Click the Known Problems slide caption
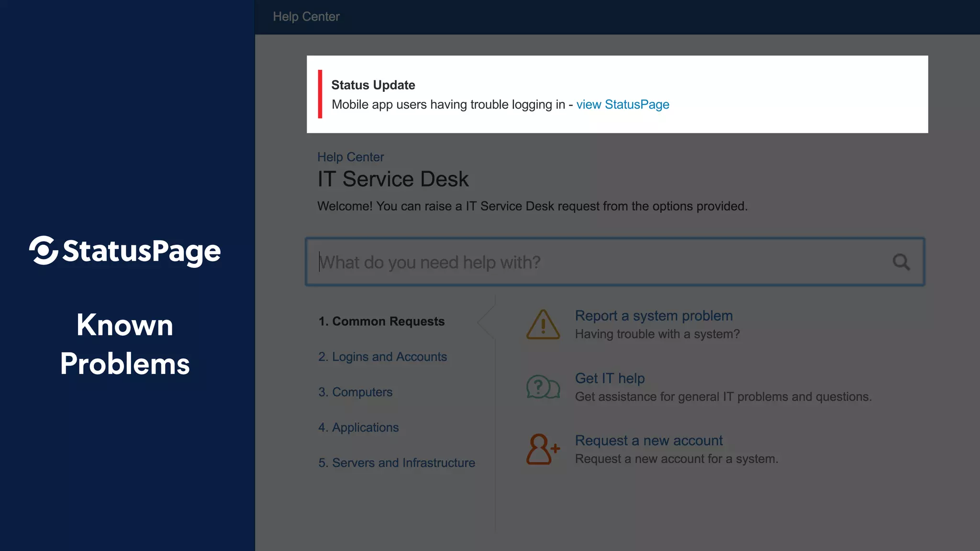Image resolution: width=980 pixels, height=551 pixels. [x=125, y=344]
